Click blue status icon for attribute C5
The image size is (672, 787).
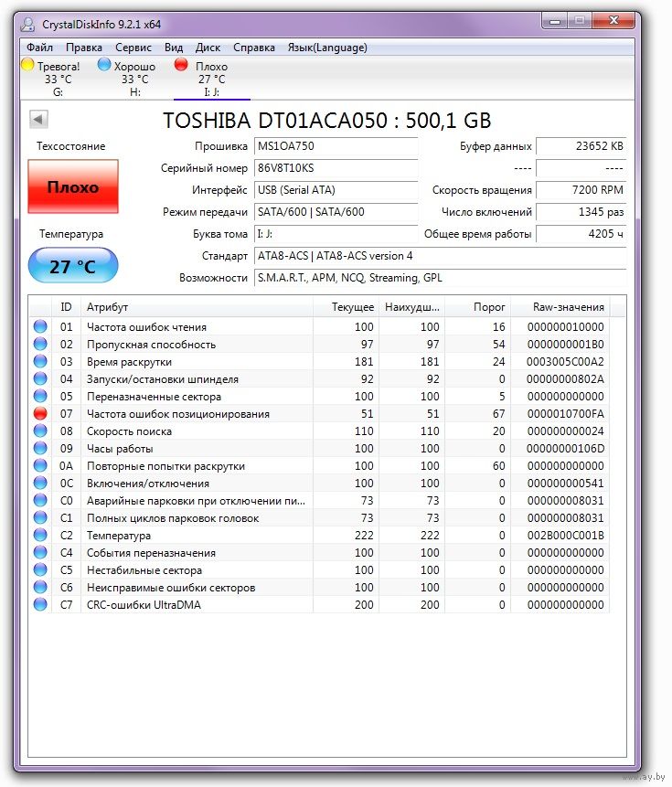tap(40, 569)
